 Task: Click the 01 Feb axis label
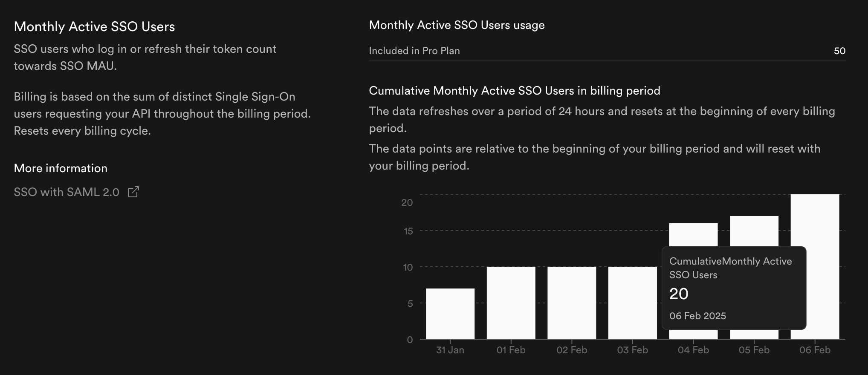pos(511,350)
